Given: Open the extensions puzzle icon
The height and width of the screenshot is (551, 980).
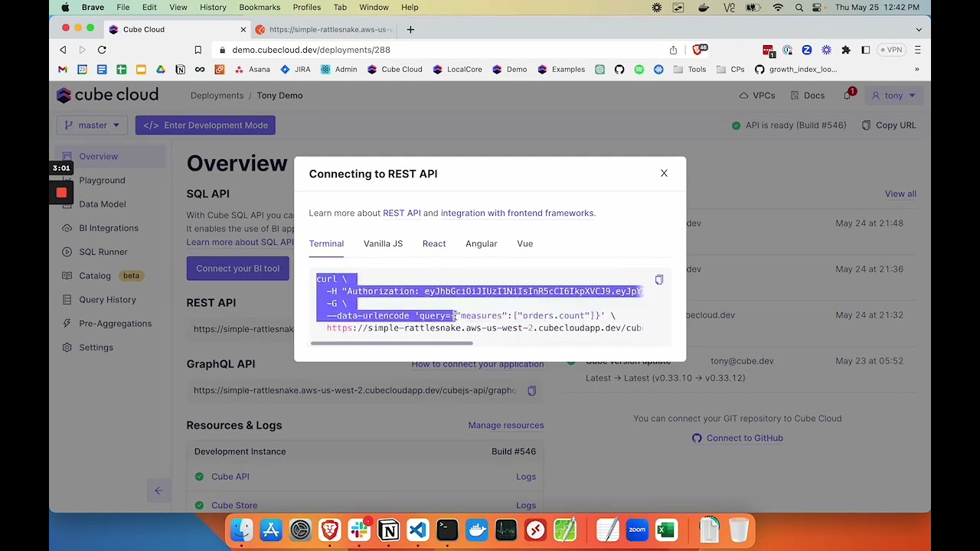Looking at the screenshot, I should 846,50.
